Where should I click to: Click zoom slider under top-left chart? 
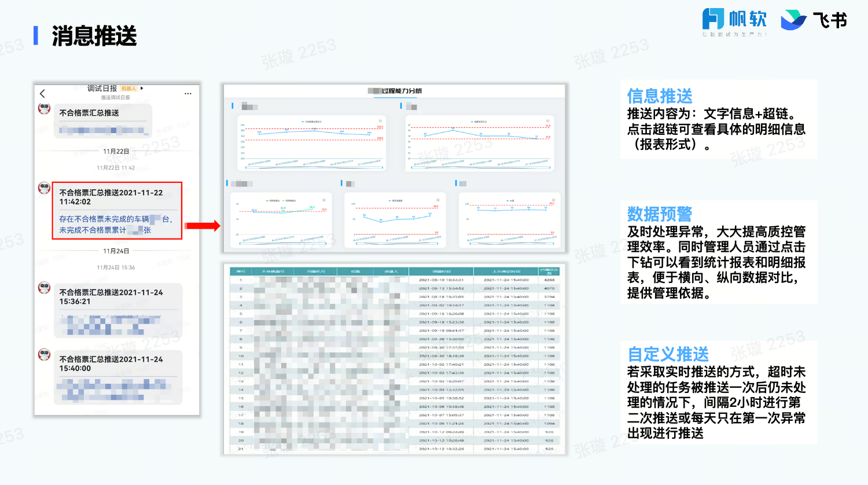point(312,168)
